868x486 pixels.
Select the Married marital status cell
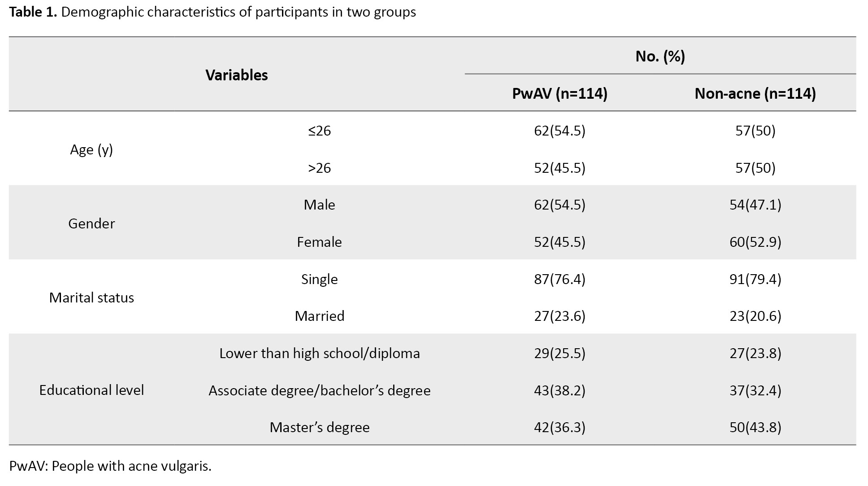tap(319, 316)
